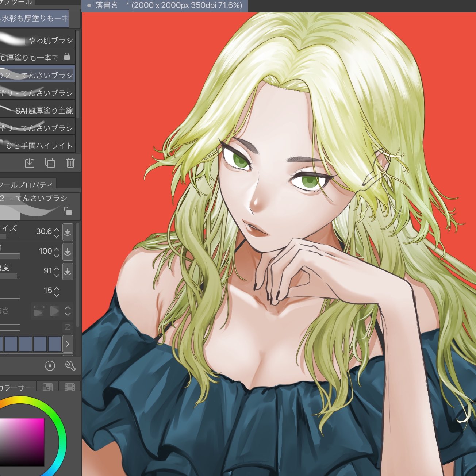Screen dimensions: 476x476
Task: Click the delete sub tool trash icon
Action: (70, 163)
